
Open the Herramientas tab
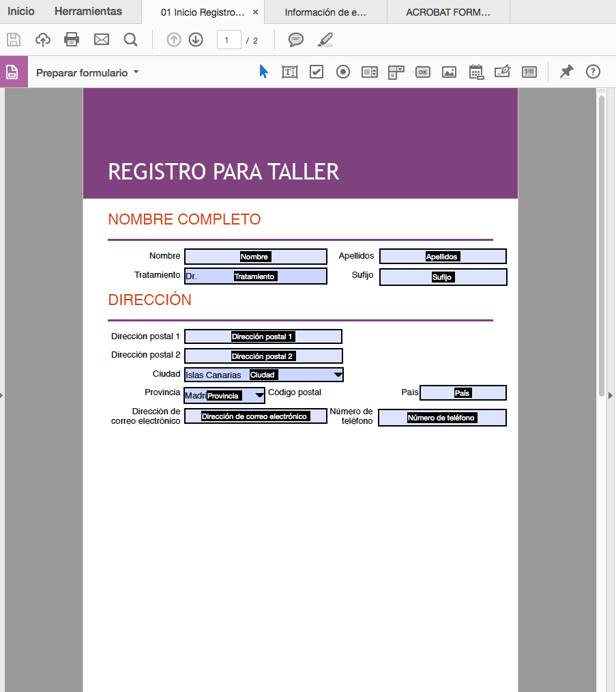[88, 12]
